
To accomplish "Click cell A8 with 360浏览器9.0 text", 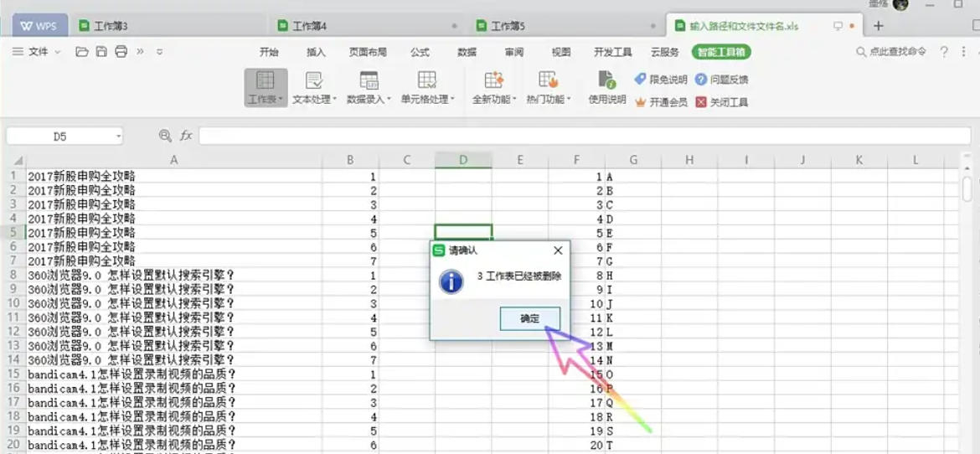I will (173, 275).
